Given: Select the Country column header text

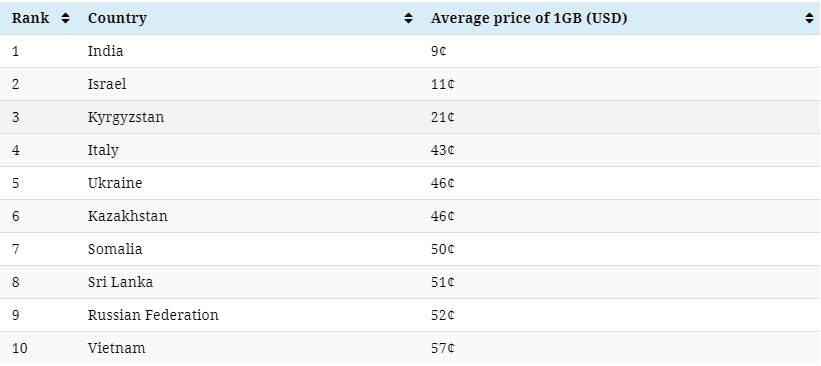Looking at the screenshot, I should pyautogui.click(x=117, y=18).
